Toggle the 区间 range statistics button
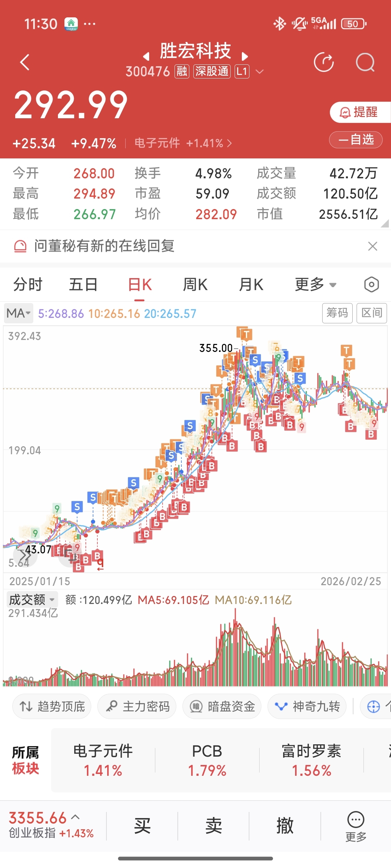 pos(371,313)
